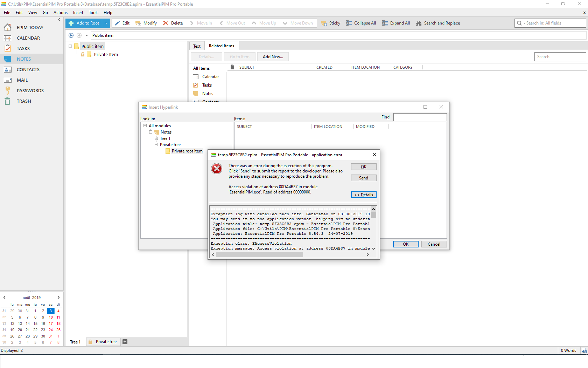Select August 3 in mini calendar

[x=51, y=311]
